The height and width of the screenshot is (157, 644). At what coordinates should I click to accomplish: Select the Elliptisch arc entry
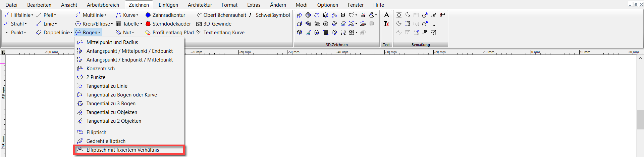(129, 132)
